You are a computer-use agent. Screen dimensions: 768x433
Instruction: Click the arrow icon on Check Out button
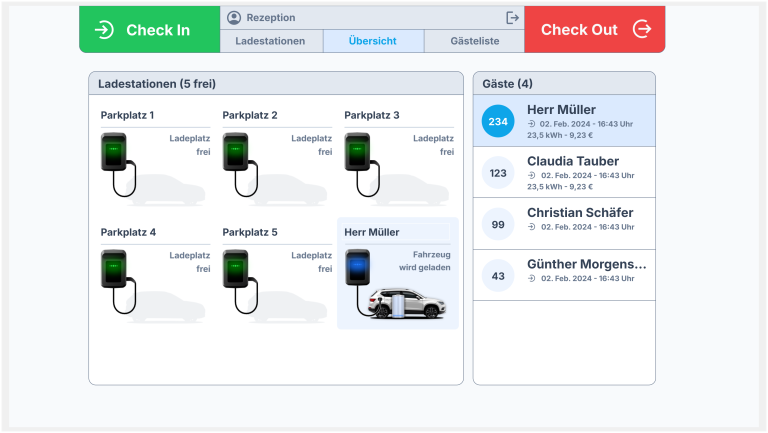pyautogui.click(x=642, y=29)
